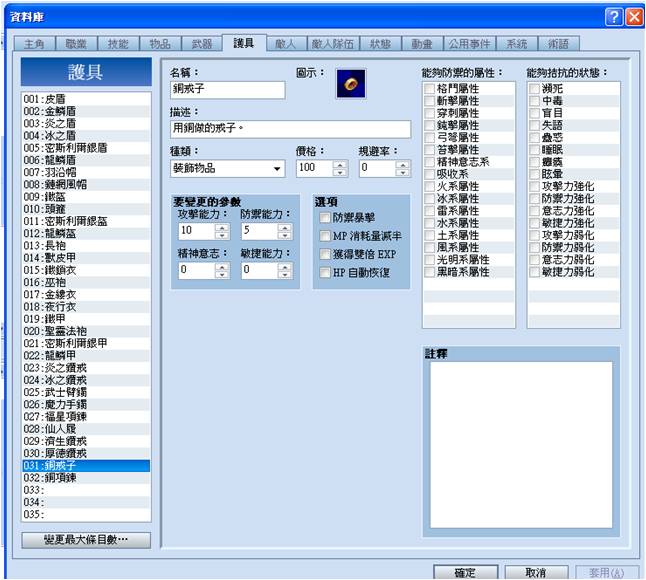Viewport: 646px width, 580px height.
Task: Select empty entry 033 in list
Action: (86, 490)
